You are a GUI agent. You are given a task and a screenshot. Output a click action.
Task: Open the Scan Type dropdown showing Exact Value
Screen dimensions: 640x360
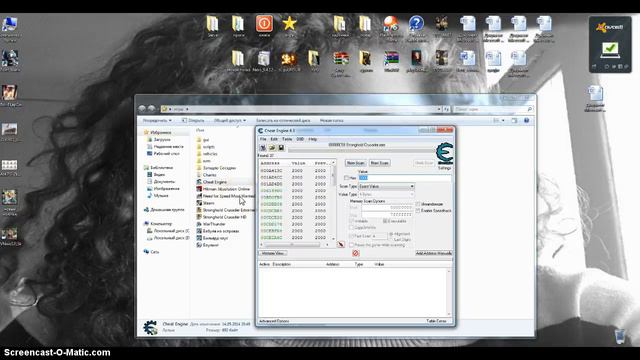pyautogui.click(x=386, y=186)
